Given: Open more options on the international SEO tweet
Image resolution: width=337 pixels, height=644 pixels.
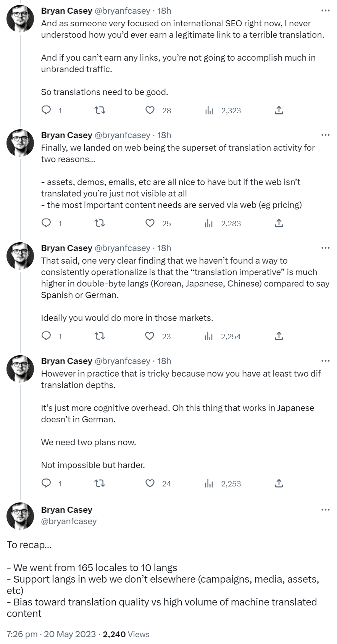Looking at the screenshot, I should (325, 11).
